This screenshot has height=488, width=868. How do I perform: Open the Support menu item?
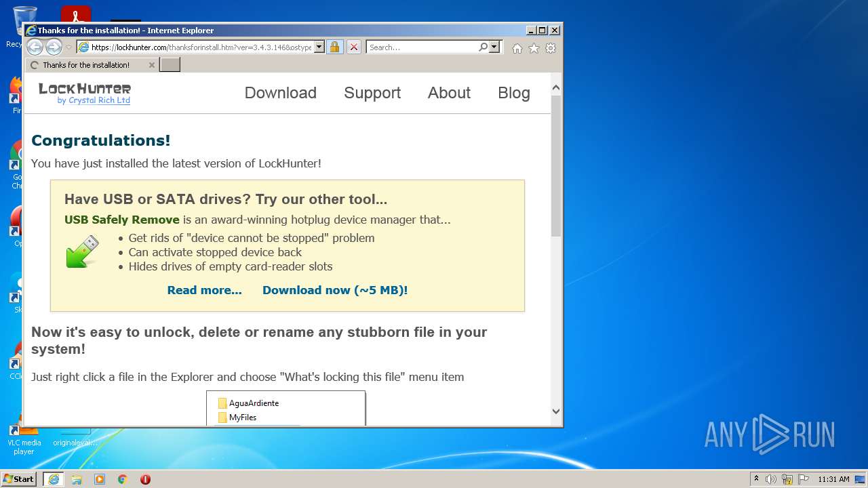[x=372, y=93]
